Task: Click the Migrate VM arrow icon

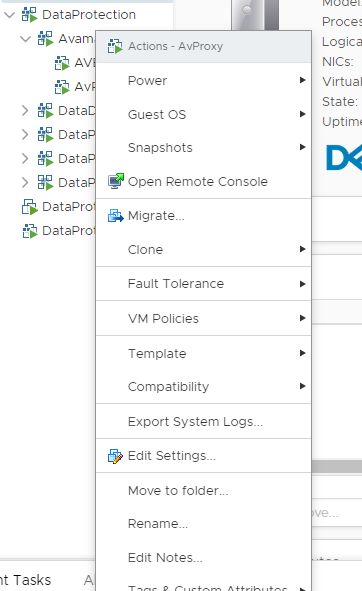Action: (115, 216)
